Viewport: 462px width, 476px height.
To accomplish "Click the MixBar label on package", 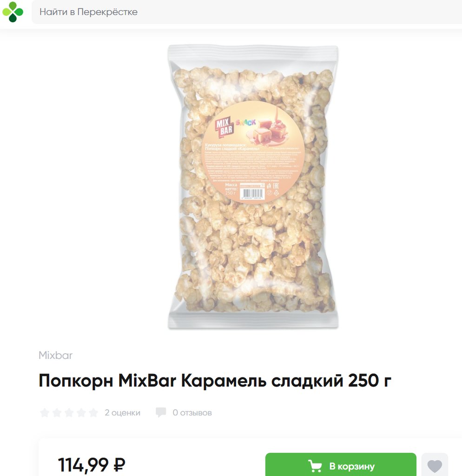I will [x=224, y=126].
